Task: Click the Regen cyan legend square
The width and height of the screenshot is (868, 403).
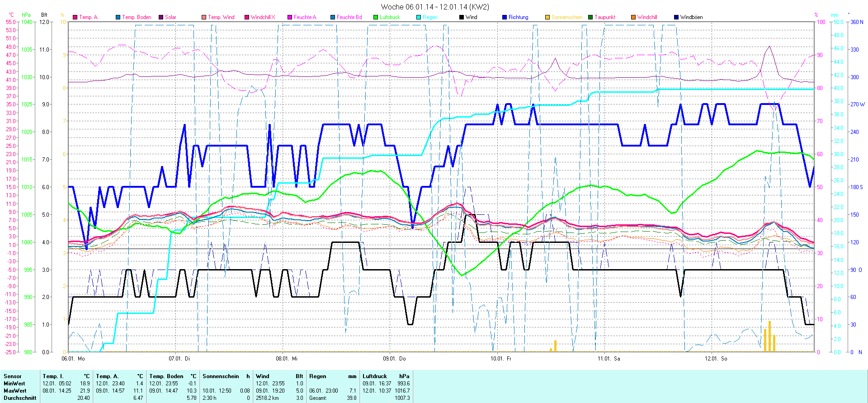Action: [x=419, y=17]
